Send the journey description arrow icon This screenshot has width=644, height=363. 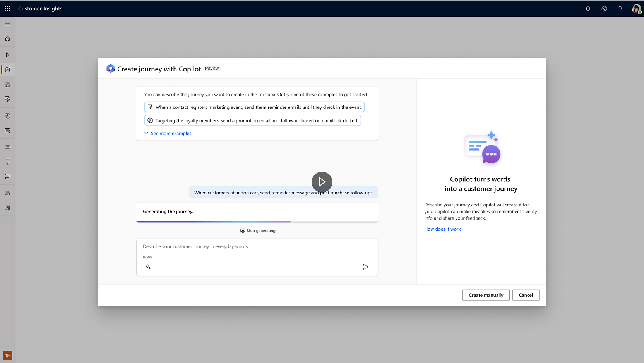(366, 267)
